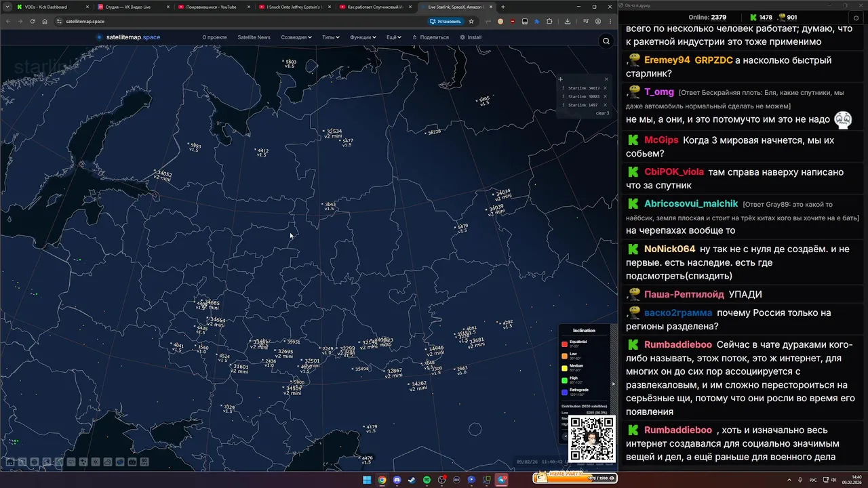Toggle the sun icon in bottom toolbar
The height and width of the screenshot is (488, 868).
[x=96, y=462]
